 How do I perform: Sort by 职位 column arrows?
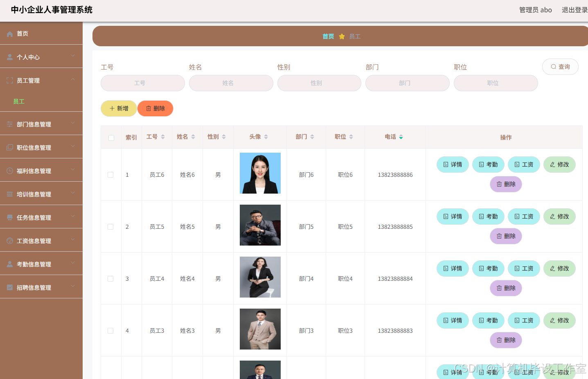click(351, 137)
